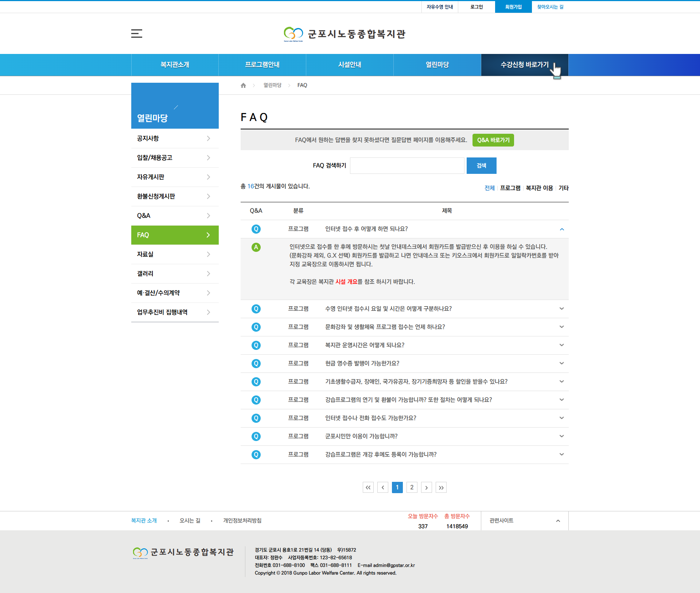
Task: Filter FAQ by 복지관 이용 category
Action: (539, 188)
